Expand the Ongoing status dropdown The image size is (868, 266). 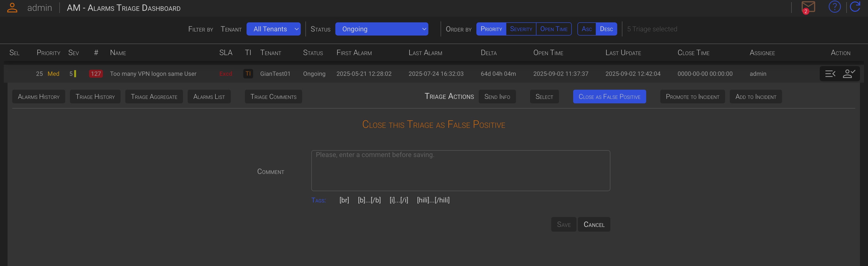tap(381, 29)
